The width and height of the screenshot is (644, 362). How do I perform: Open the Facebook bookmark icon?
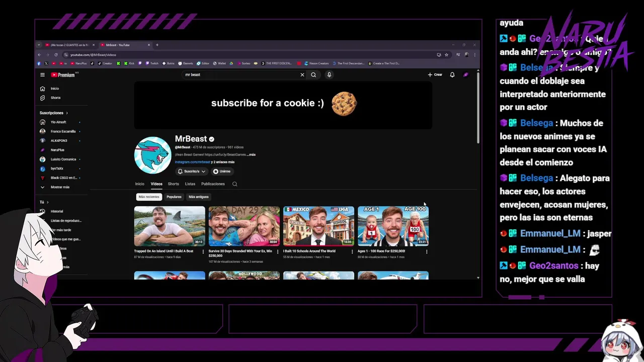39,63
